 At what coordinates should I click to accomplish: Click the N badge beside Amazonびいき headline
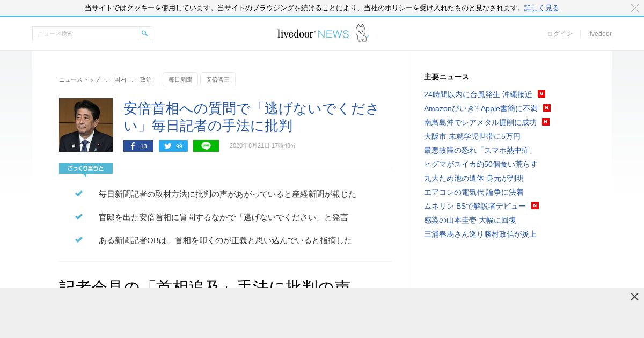tap(547, 108)
